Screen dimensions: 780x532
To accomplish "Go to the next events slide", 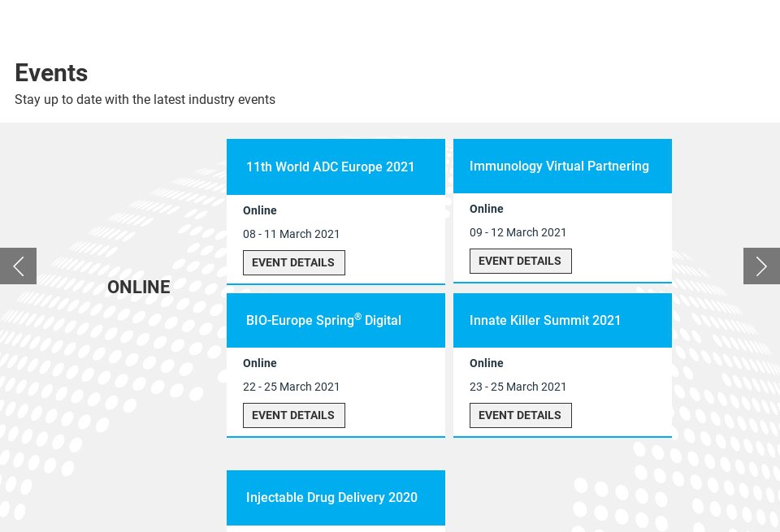I will pyautogui.click(x=761, y=266).
